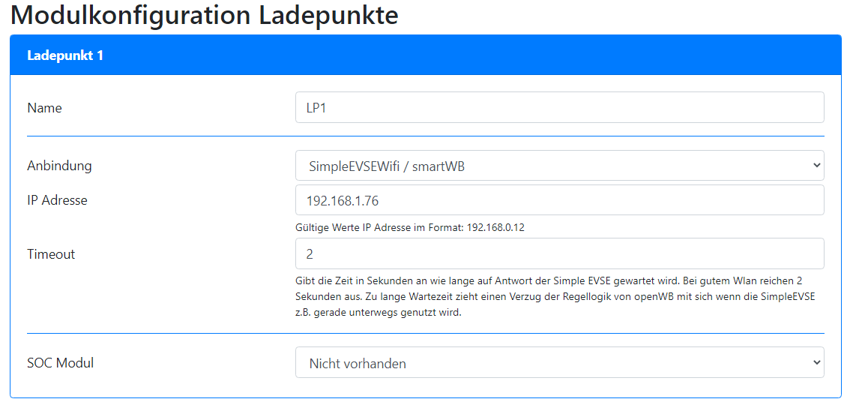This screenshot has height=411, width=868.
Task: Click the selected SimpleEVSEWifi / smartWB value
Action: point(387,166)
